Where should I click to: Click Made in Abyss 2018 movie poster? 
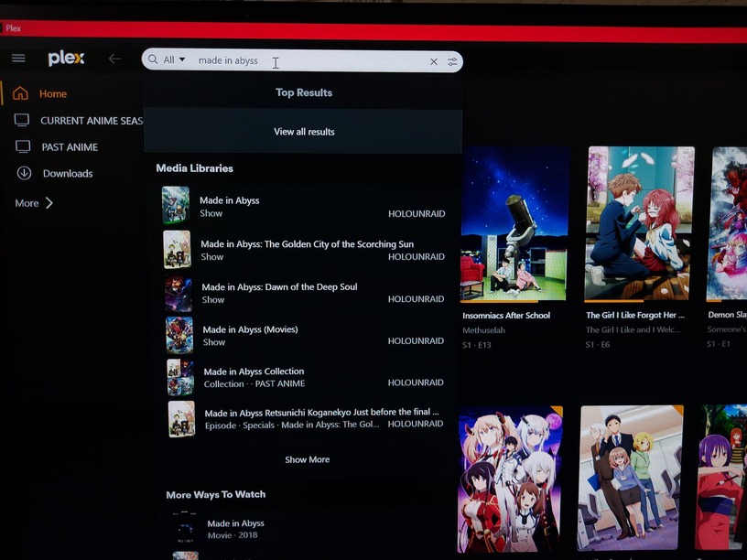tap(185, 529)
